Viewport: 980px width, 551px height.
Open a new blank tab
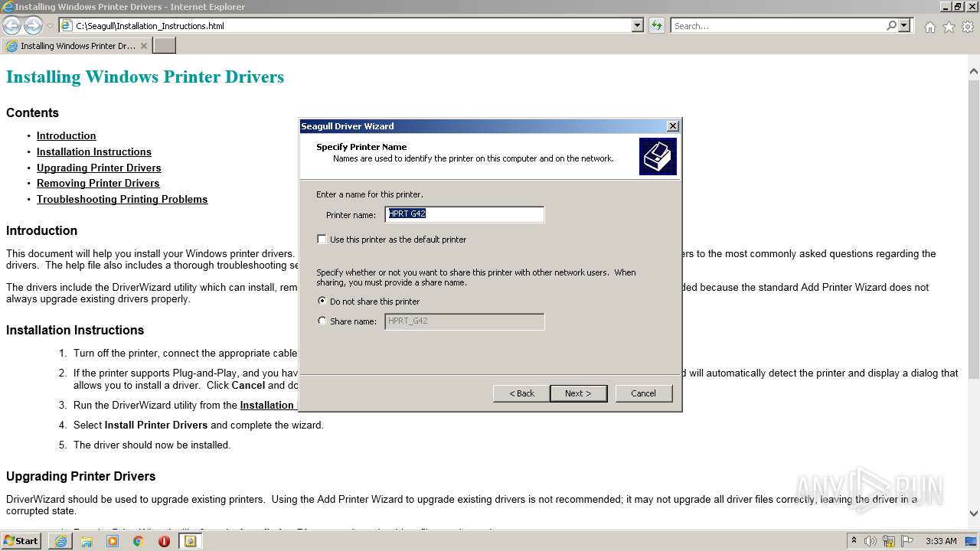(165, 46)
